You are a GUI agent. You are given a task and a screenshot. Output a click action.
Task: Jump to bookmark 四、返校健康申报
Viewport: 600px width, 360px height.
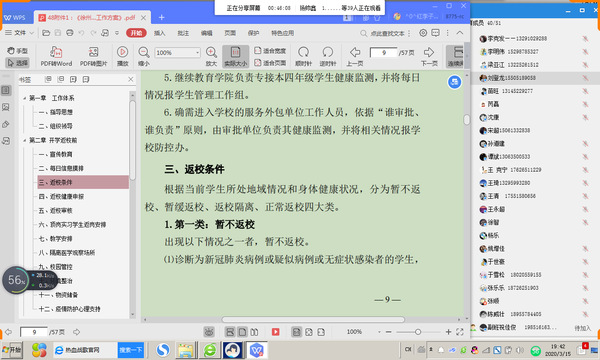point(61,197)
